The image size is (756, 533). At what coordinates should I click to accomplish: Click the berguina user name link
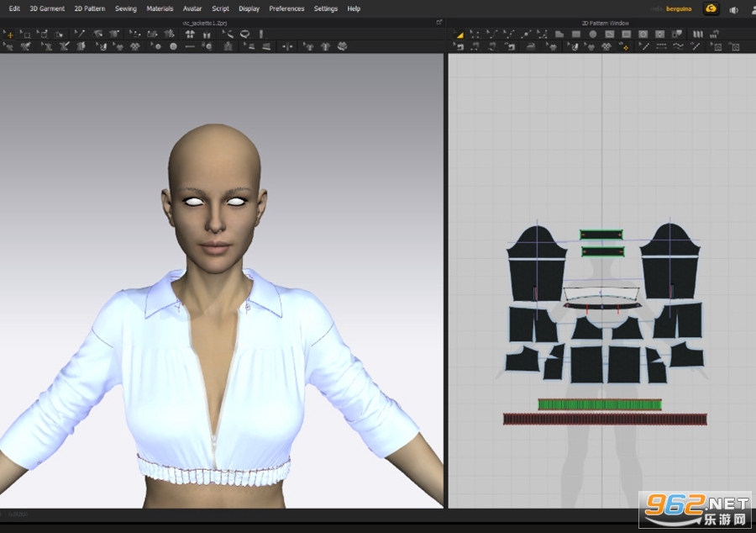[679, 8]
